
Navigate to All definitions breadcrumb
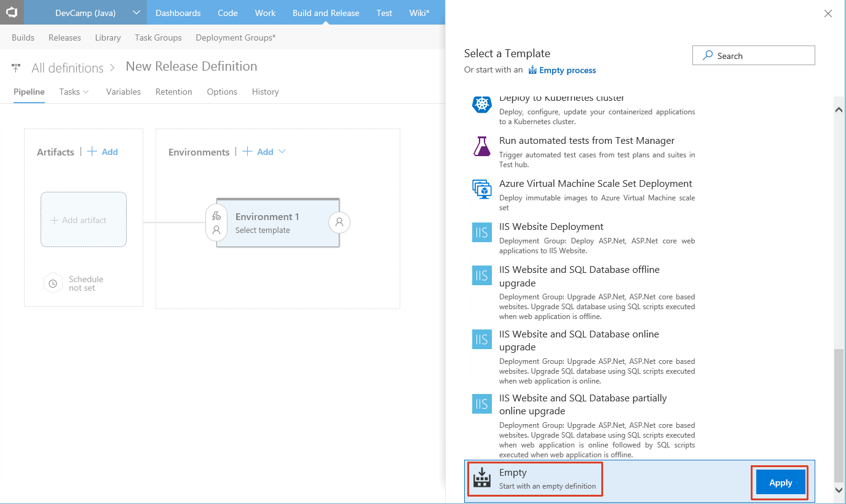click(68, 68)
